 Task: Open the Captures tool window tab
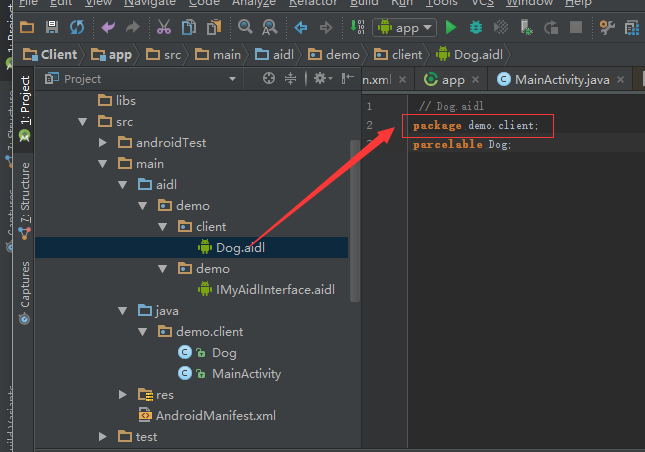pos(24,293)
